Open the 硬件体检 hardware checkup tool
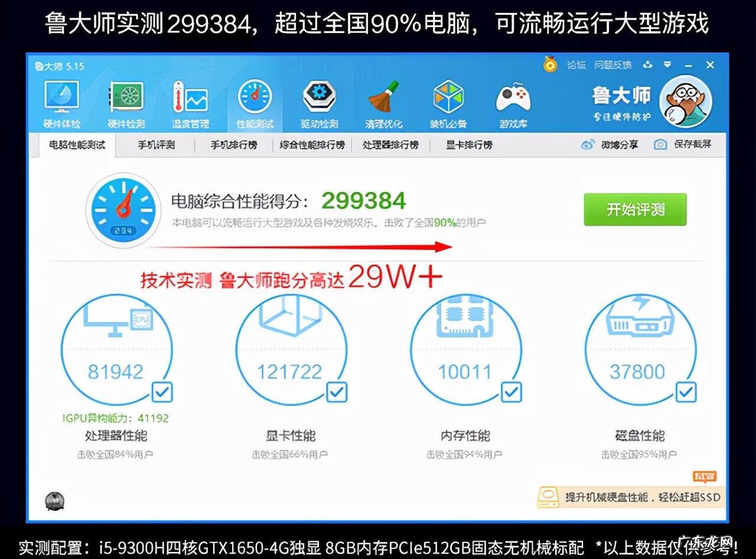The height and width of the screenshot is (559, 756). pyautogui.click(x=62, y=104)
